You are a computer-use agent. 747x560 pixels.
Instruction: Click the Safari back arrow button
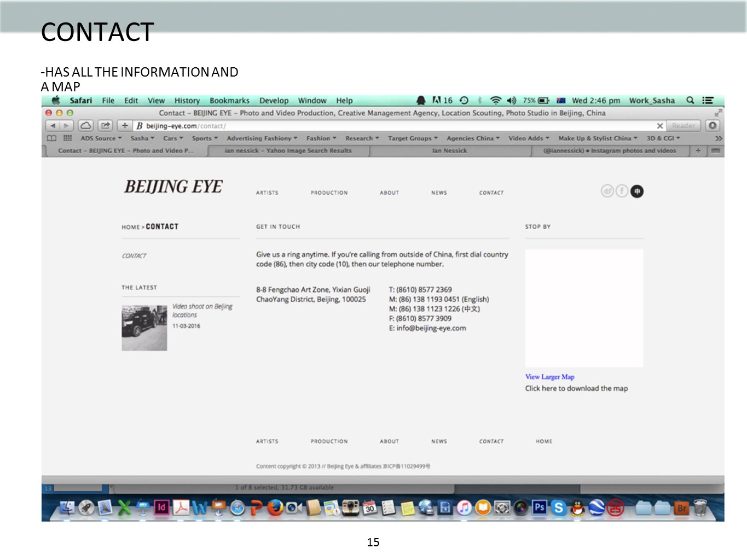(x=53, y=126)
